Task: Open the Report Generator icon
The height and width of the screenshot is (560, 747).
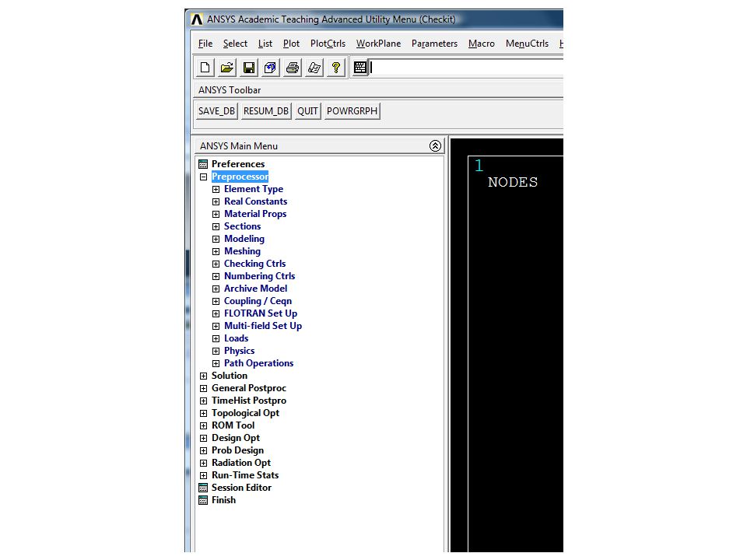Action: point(314,68)
